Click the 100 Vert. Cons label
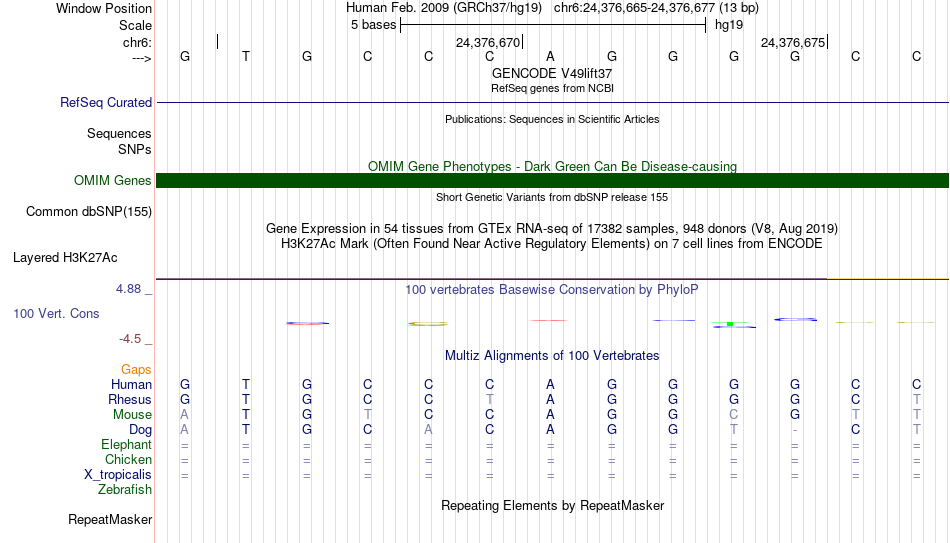This screenshot has width=950, height=543. pyautogui.click(x=56, y=313)
